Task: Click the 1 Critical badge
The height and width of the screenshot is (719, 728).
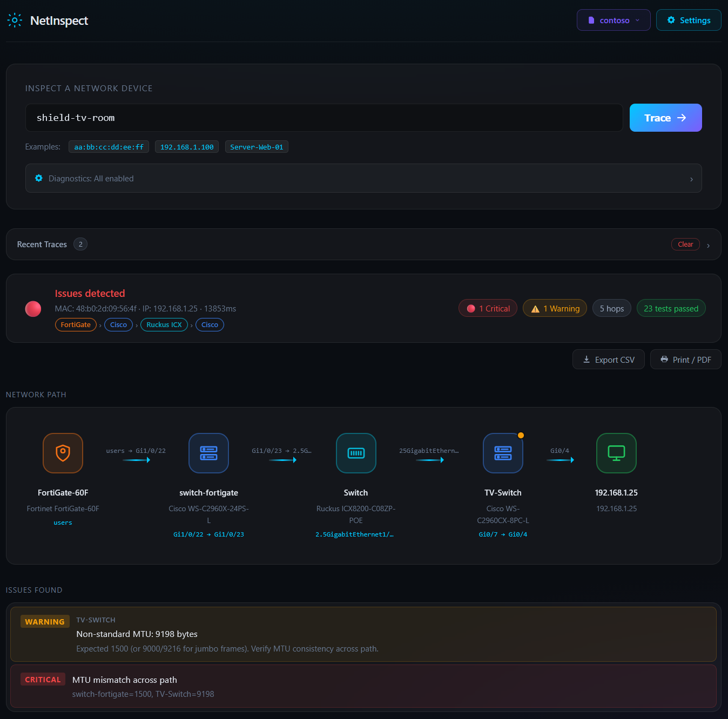Action: pyautogui.click(x=488, y=308)
